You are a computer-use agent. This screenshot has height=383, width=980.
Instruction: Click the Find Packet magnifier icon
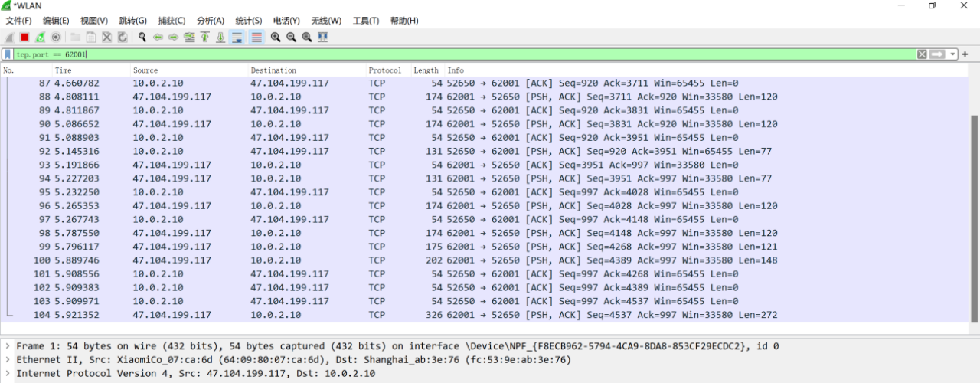click(x=142, y=37)
